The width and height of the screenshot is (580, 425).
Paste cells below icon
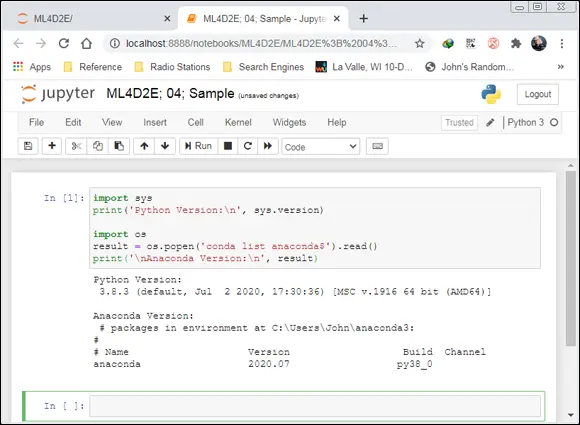click(x=119, y=146)
